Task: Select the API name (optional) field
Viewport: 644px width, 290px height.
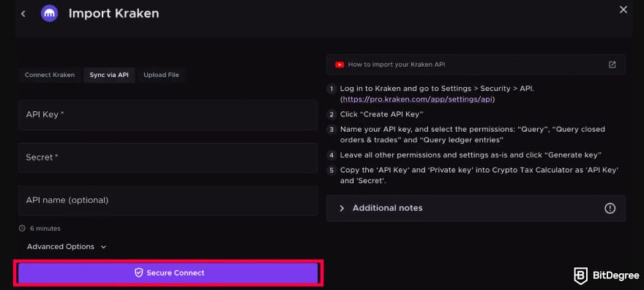Action: point(168,201)
